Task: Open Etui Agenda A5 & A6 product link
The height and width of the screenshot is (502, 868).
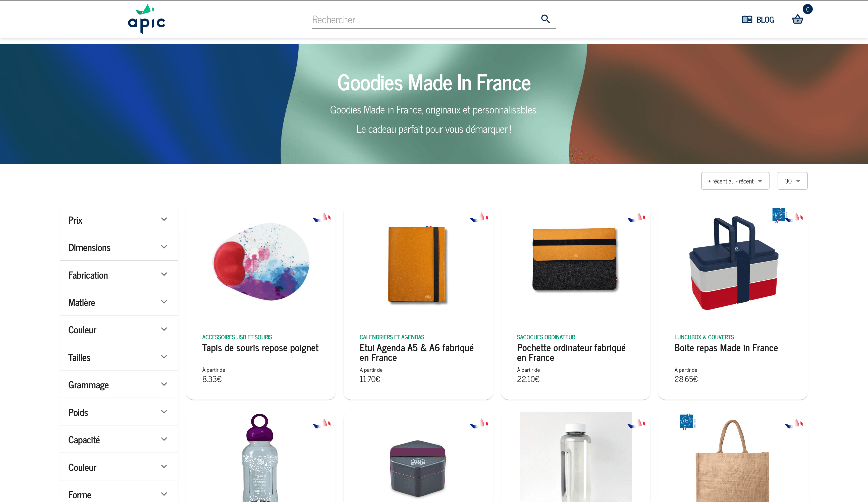Action: pyautogui.click(x=416, y=353)
